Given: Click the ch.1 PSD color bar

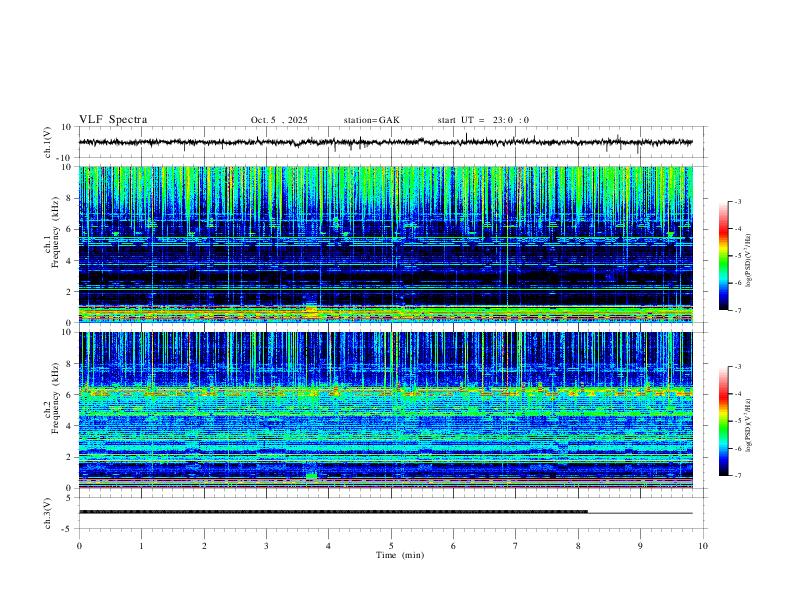Looking at the screenshot, I should (x=723, y=256).
